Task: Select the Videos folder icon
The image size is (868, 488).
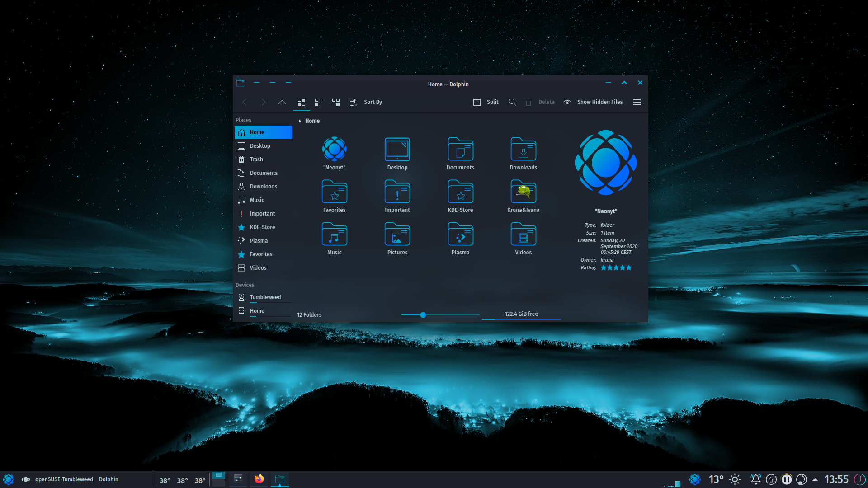Action: coord(524,234)
